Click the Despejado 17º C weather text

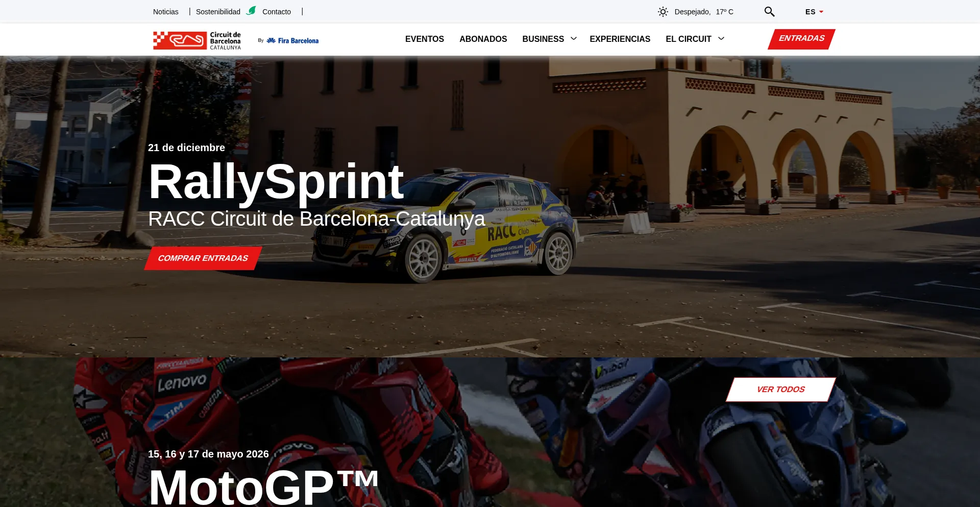[703, 12]
